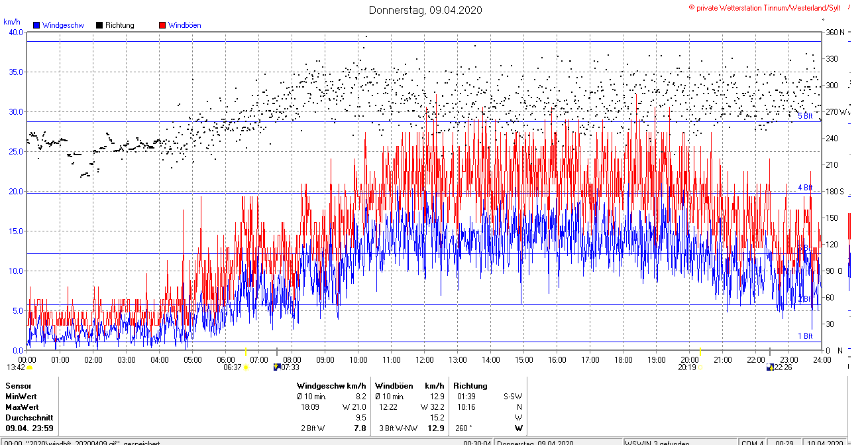Select the sunset icon at 20:19
Viewport: 868px width, 445px height.
coord(700,367)
